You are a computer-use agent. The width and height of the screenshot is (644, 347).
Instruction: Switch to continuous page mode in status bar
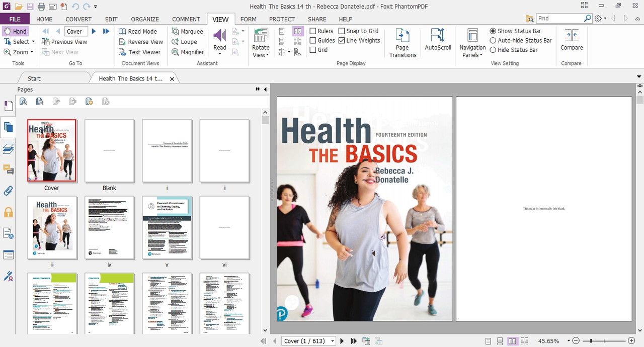[x=500, y=341]
